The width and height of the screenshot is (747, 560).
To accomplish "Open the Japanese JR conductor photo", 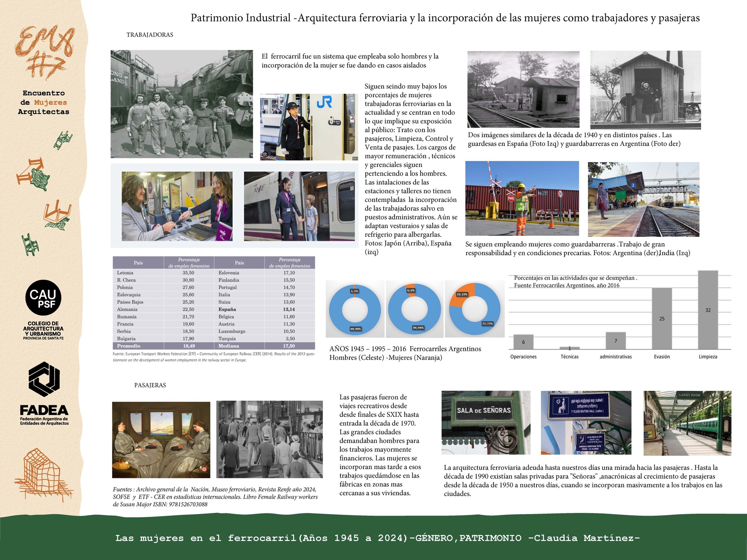I will pos(309,127).
